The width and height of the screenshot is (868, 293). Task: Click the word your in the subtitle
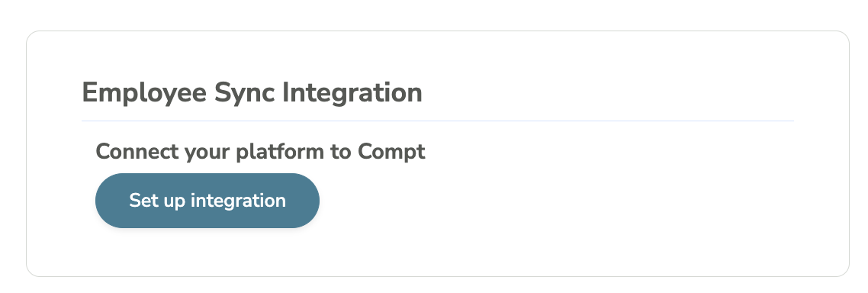[207, 153]
